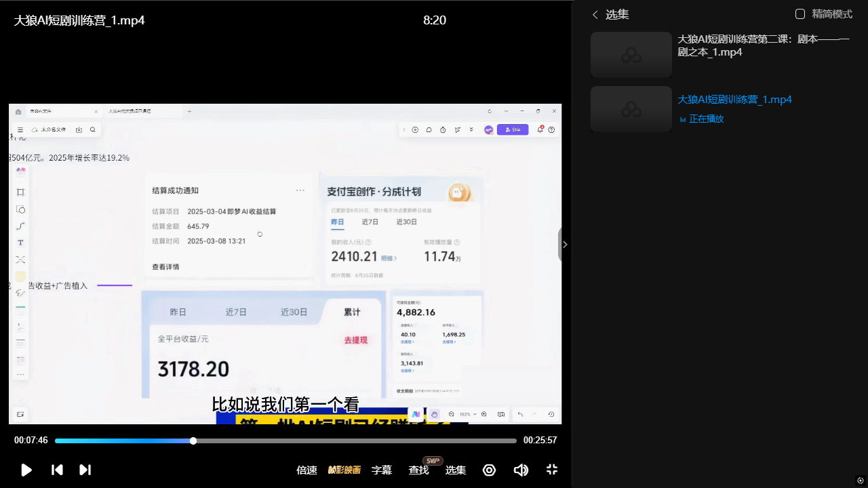The image size is (868, 488).
Task: Collapse the 选集 side panel arrow
Action: 564,245
